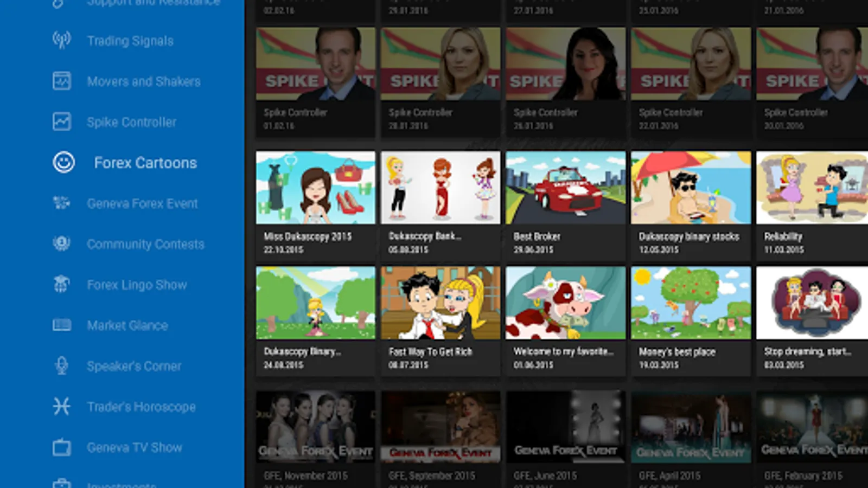Viewport: 868px width, 488px height.
Task: Play the Spike Controller video dated 01.02.16
Action: point(315,64)
